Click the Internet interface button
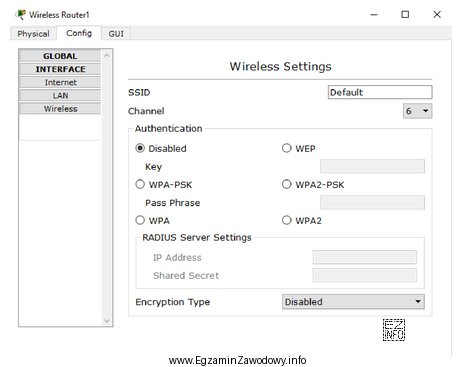 point(60,82)
